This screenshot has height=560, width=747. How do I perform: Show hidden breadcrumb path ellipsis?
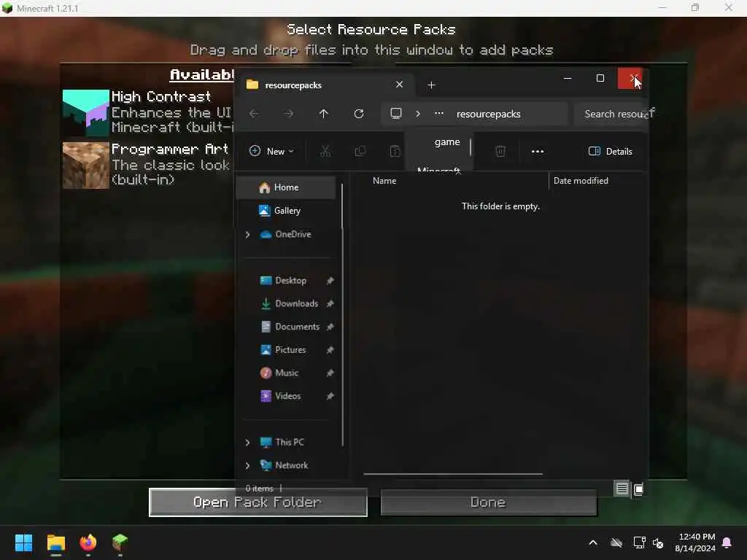coord(438,113)
